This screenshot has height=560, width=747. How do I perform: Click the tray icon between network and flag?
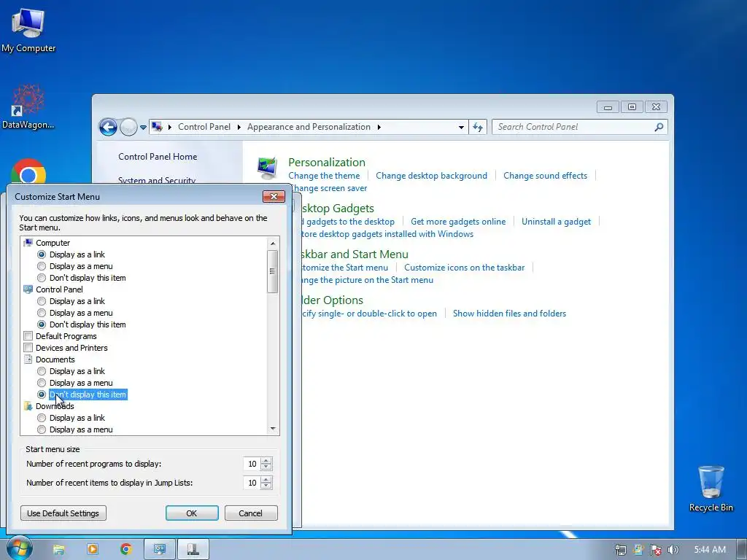pyautogui.click(x=638, y=550)
